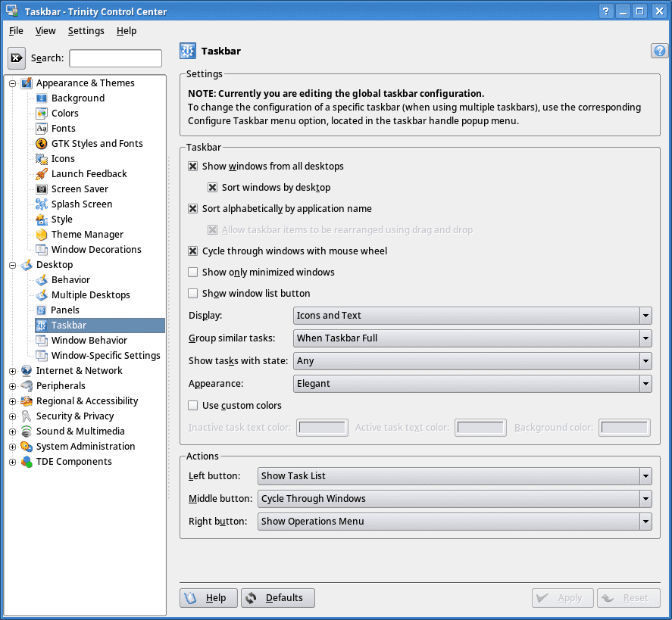Click the Background color swatch
The width and height of the screenshot is (672, 620).
pyautogui.click(x=624, y=428)
